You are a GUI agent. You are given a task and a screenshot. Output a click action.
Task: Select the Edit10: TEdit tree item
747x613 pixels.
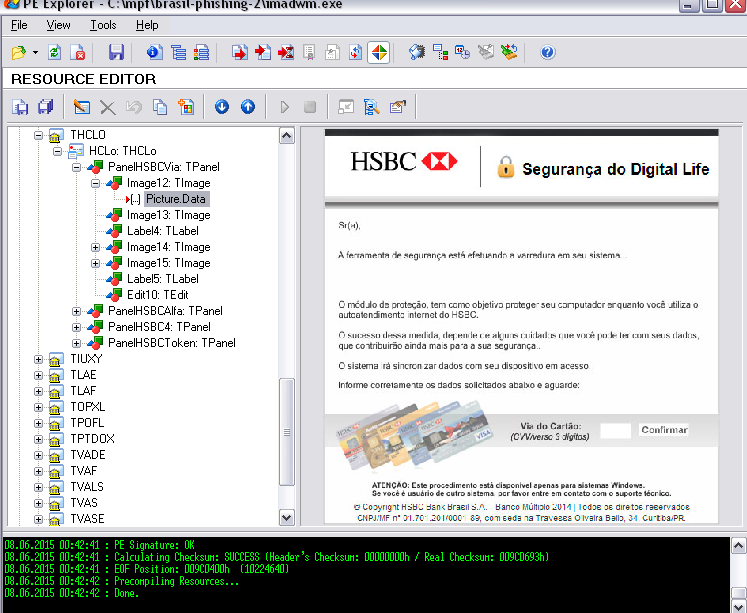pos(158,295)
